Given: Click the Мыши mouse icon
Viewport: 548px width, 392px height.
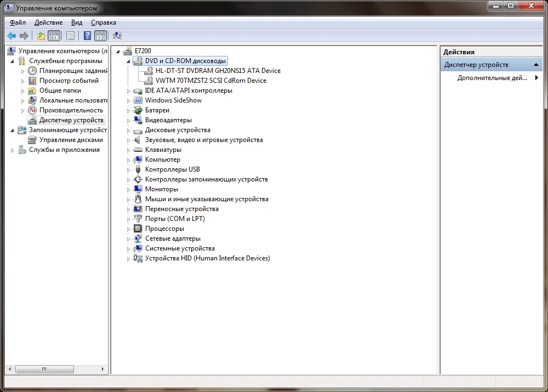Looking at the screenshot, I should [x=139, y=199].
